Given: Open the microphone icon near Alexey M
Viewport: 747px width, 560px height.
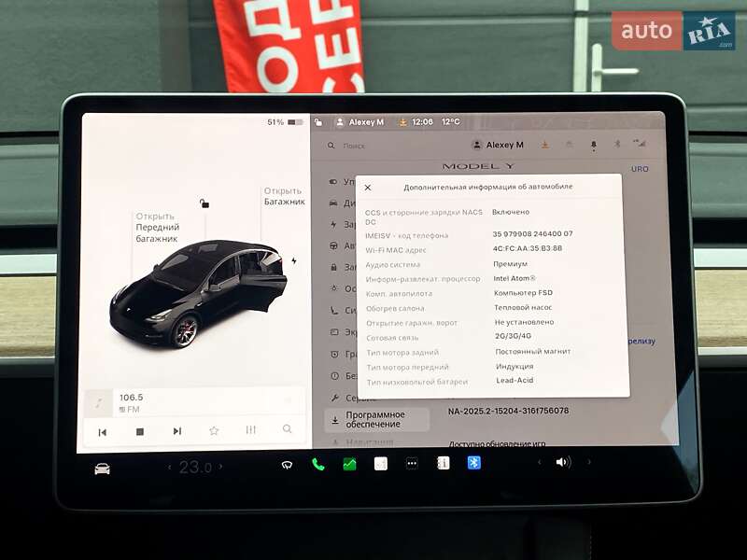Looking at the screenshot, I should [593, 145].
